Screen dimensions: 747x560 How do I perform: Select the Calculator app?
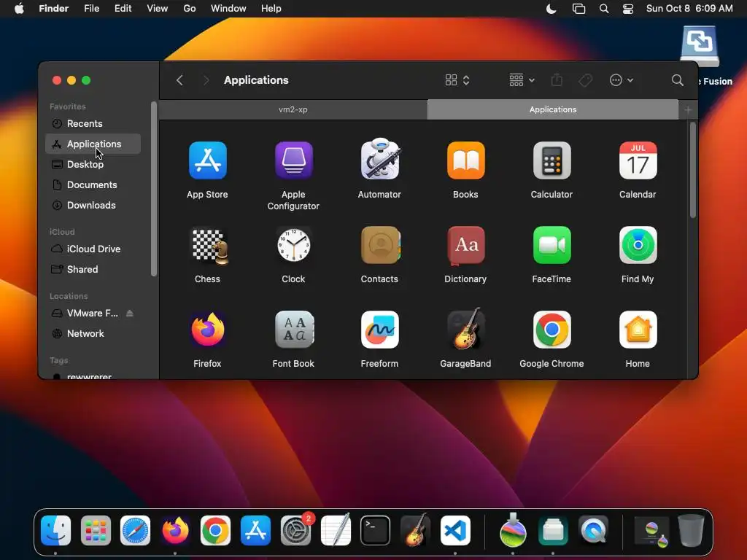click(551, 160)
